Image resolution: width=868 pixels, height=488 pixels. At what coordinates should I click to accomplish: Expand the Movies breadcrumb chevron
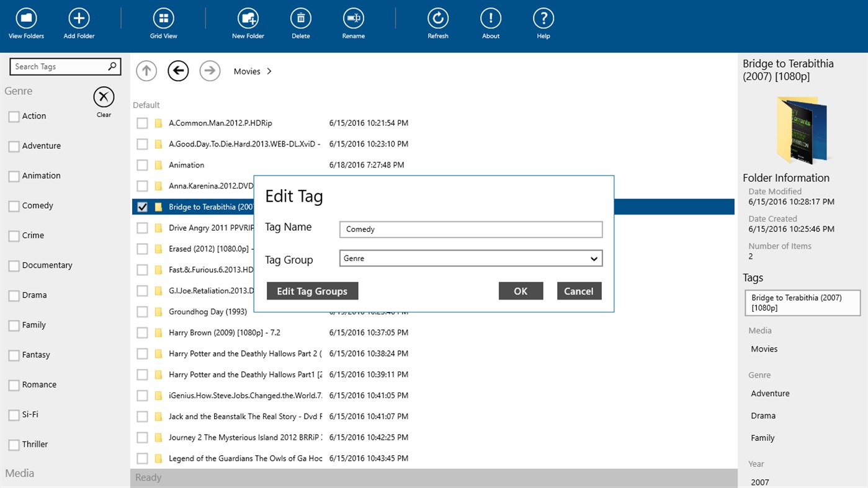point(269,71)
